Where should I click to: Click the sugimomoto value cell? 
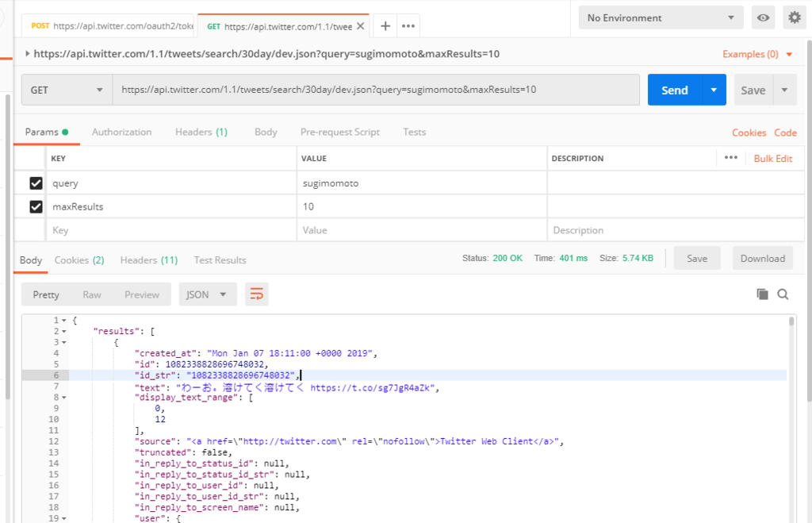tap(422, 183)
